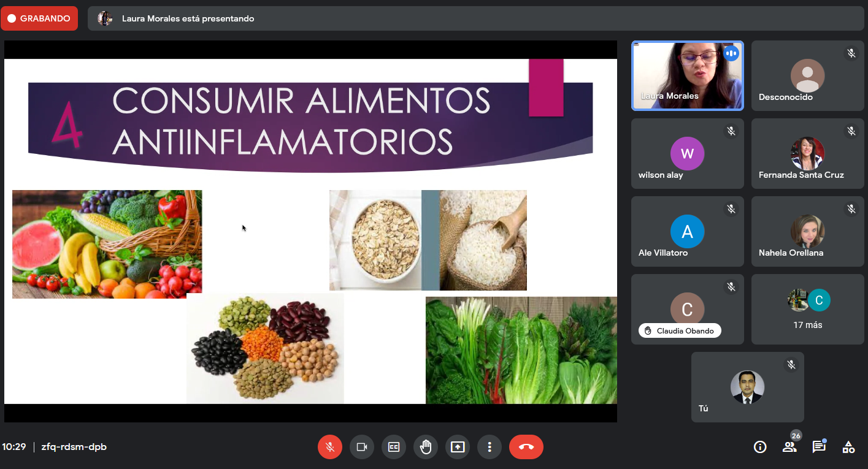Click meeting code zfq-rdsm-dpb
The image size is (868, 469).
click(x=74, y=447)
